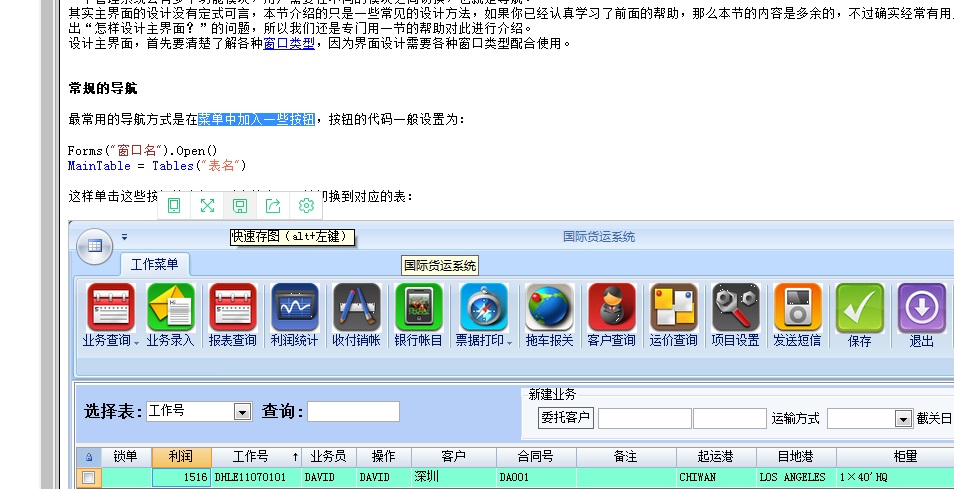Open 报表查询 report query
The image size is (954, 489).
pyautogui.click(x=233, y=308)
